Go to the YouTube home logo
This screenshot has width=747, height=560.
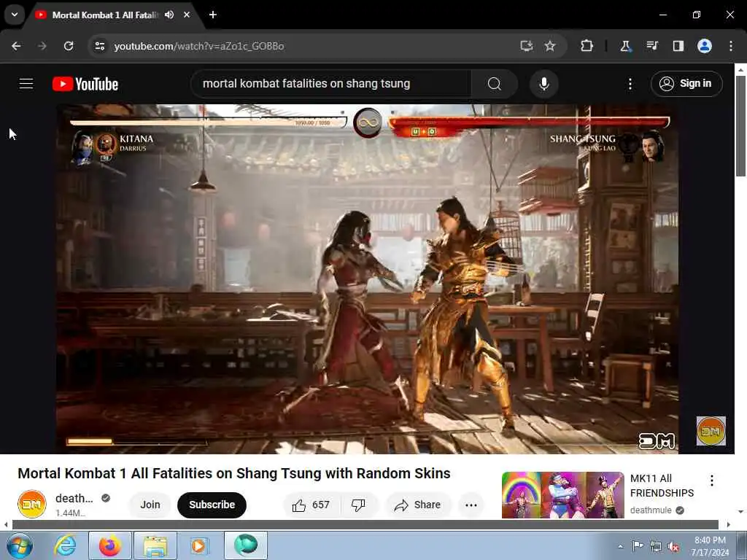pos(85,84)
